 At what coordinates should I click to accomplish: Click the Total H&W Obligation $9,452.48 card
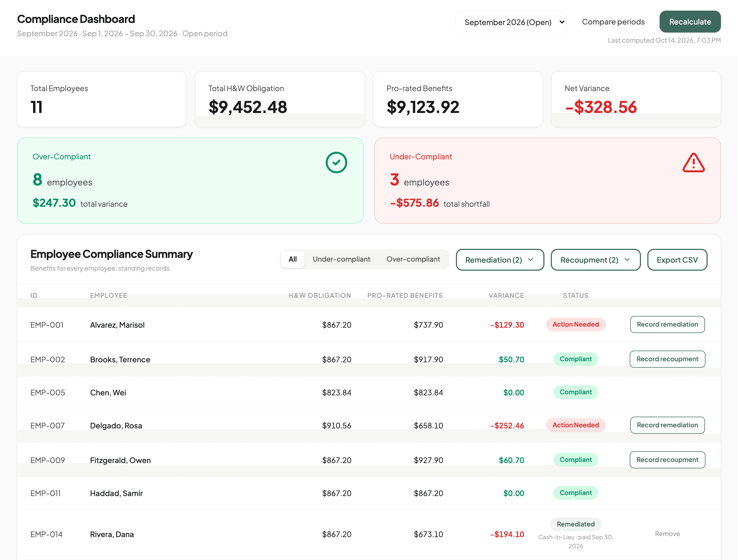pyautogui.click(x=280, y=99)
